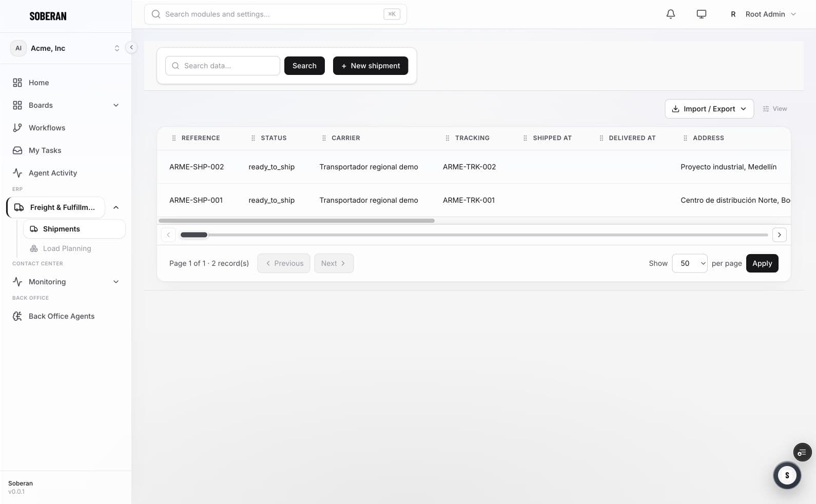816x504 pixels.
Task: Click the Apply button
Action: 762,263
